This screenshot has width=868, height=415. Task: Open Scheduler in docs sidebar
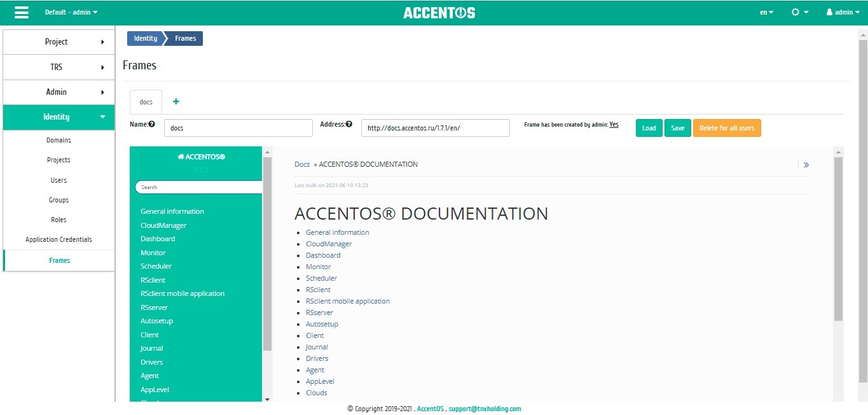coord(156,266)
